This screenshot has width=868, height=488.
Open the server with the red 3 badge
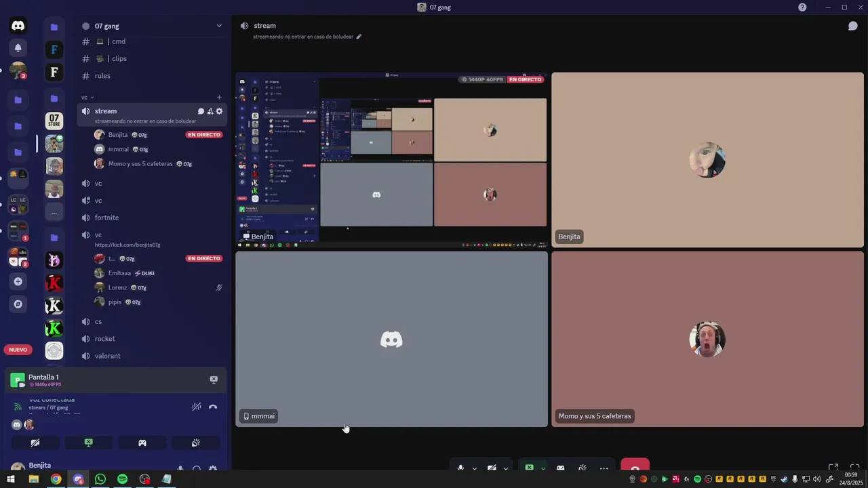click(x=18, y=70)
